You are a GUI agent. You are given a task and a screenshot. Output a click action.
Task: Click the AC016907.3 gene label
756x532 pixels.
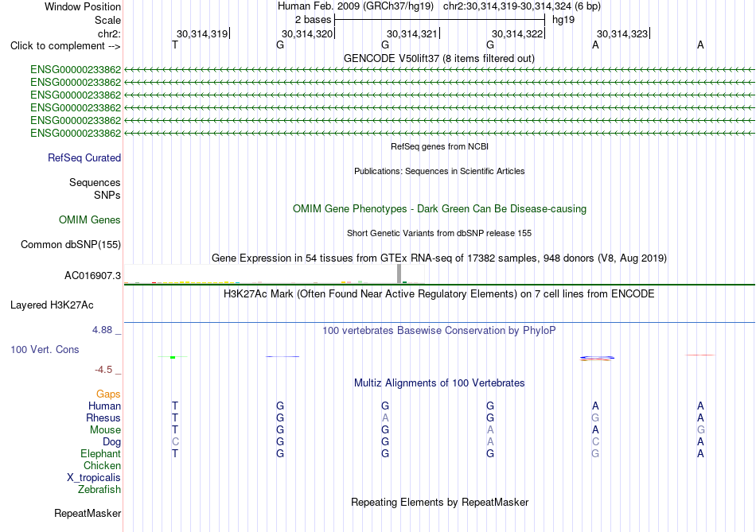click(x=92, y=276)
